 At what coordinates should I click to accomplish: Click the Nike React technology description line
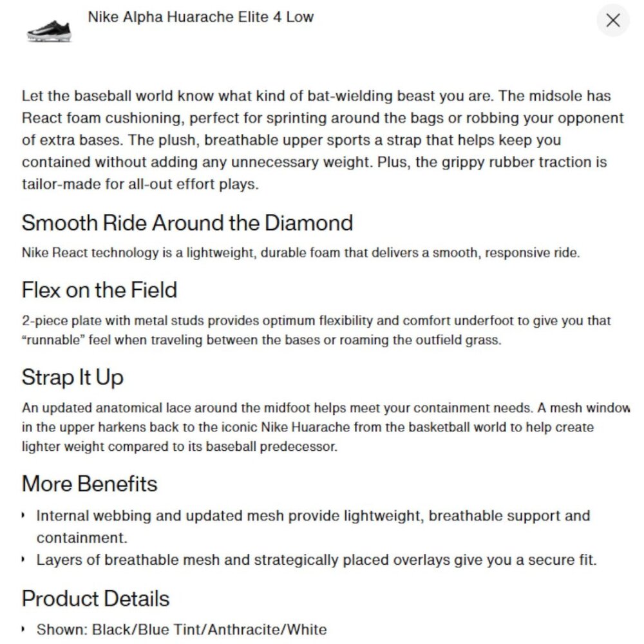pos(301,252)
